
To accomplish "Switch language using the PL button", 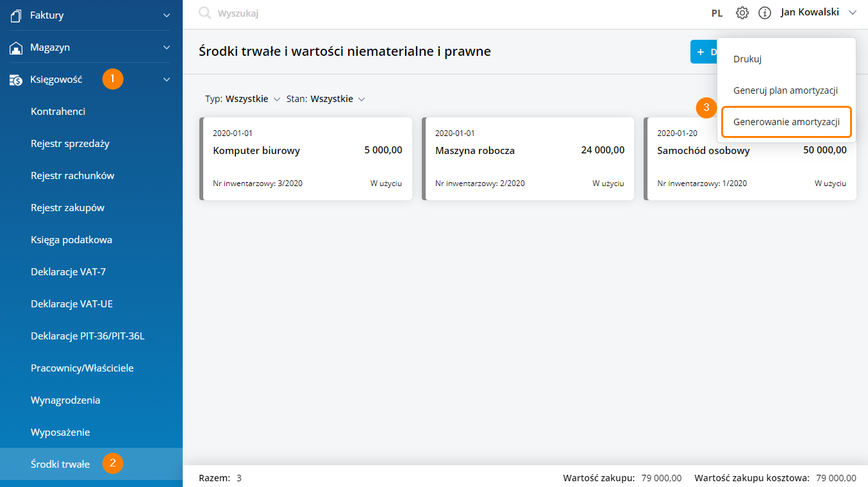I will click(x=717, y=13).
